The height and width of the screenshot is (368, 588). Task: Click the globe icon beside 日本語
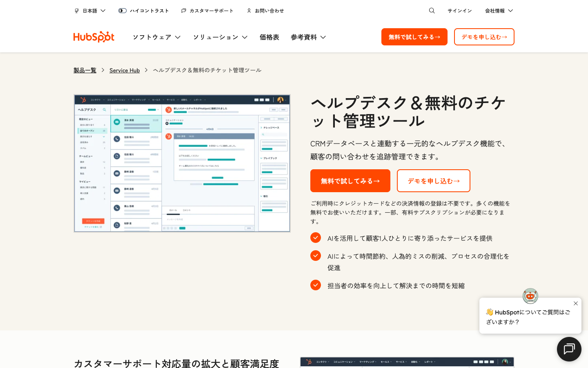[76, 10]
